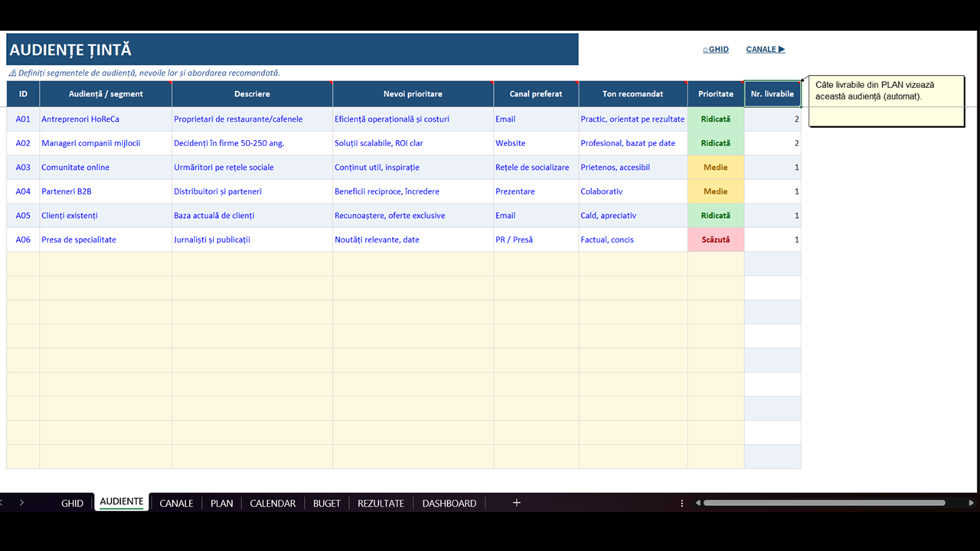The height and width of the screenshot is (551, 980).
Task: Select Decidenți în firme 50-250 ang. cell
Action: (x=253, y=143)
